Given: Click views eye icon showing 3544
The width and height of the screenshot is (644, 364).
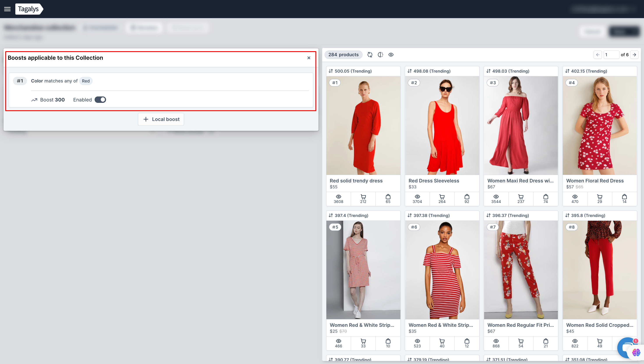Looking at the screenshot, I should pos(496,197).
